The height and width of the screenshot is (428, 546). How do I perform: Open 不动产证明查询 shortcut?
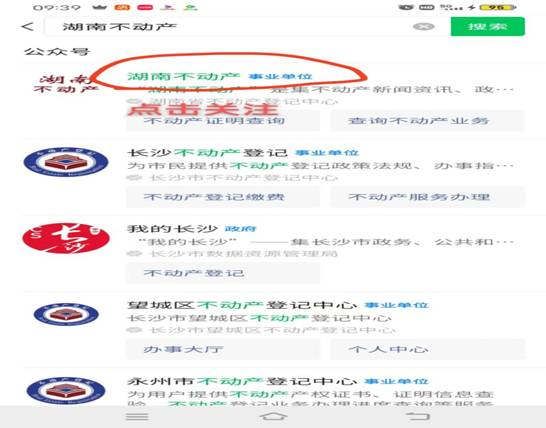tap(223, 121)
